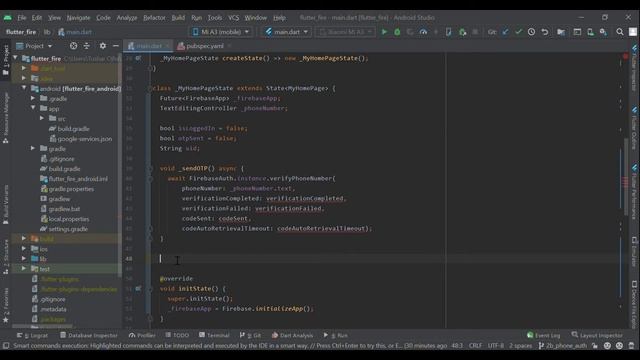640x360 pixels.
Task: Click the lib breadcrumb in navigation bar
Action: 47,32
